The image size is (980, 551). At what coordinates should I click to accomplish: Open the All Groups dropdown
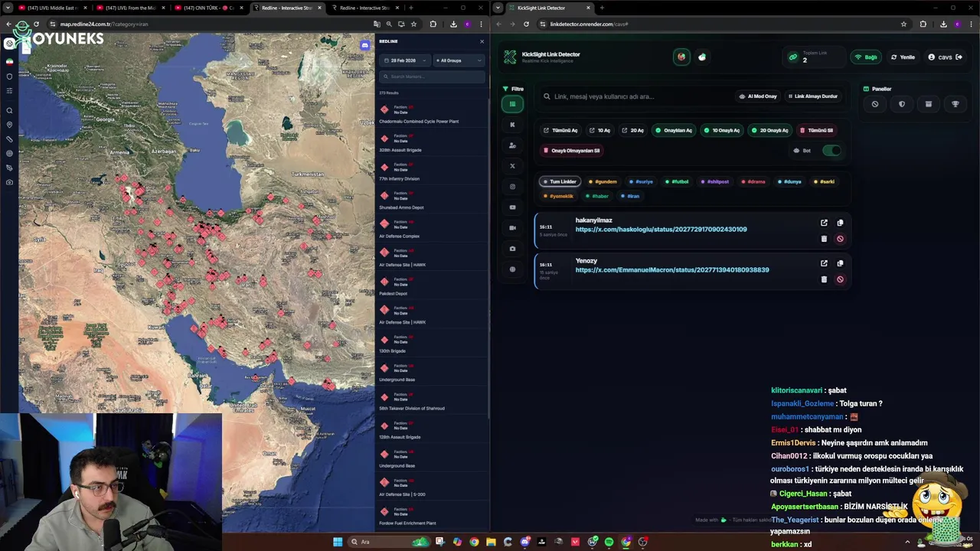point(459,60)
